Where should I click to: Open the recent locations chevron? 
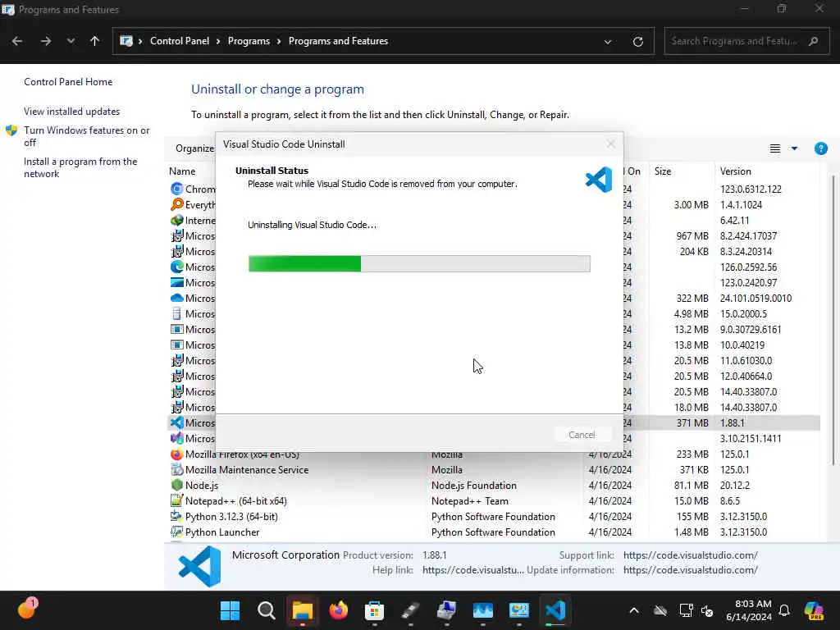coord(71,41)
